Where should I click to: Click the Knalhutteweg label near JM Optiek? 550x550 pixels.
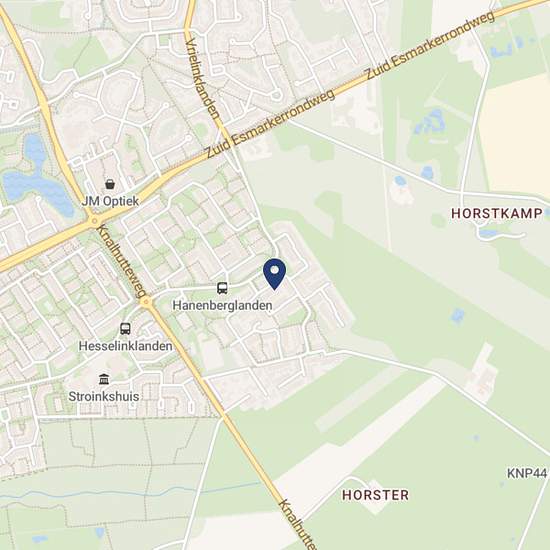pyautogui.click(x=121, y=261)
